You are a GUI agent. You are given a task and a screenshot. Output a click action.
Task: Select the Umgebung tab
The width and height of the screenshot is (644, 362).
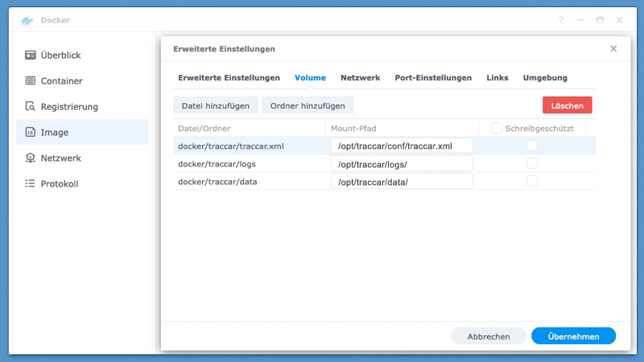[545, 78]
